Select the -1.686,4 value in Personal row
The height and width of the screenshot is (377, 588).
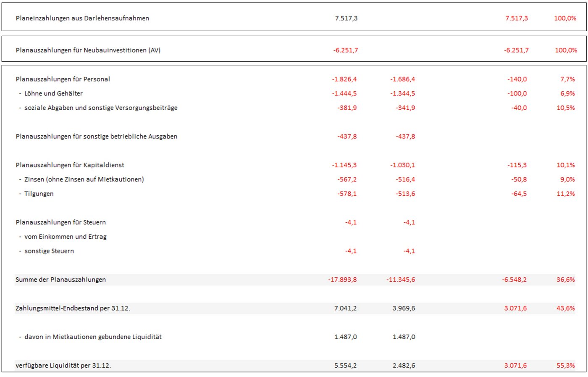[x=402, y=79]
